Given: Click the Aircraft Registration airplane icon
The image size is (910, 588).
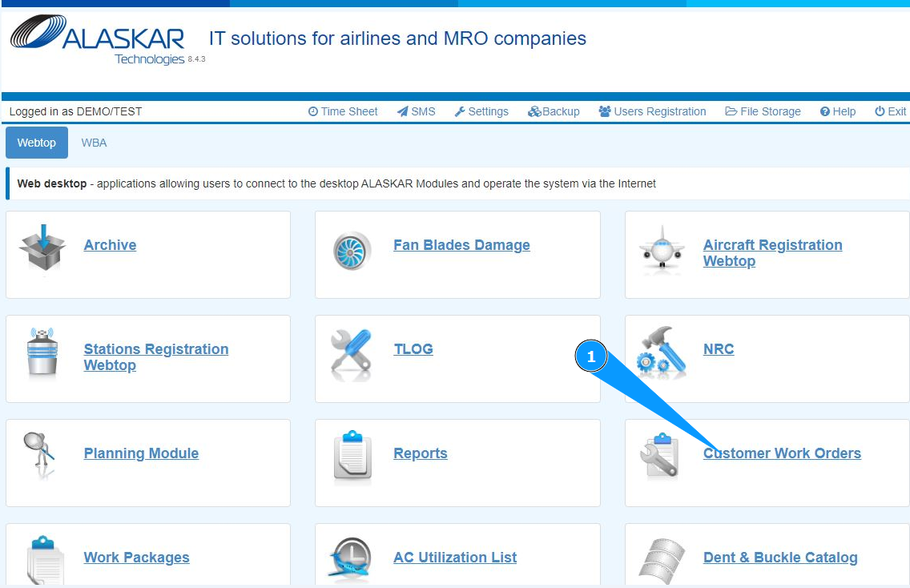Looking at the screenshot, I should point(662,250).
